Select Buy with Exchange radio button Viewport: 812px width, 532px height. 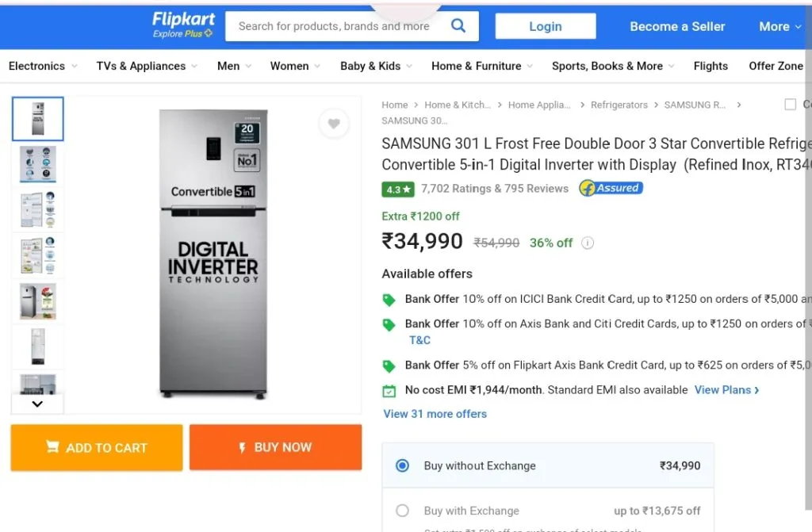click(402, 511)
